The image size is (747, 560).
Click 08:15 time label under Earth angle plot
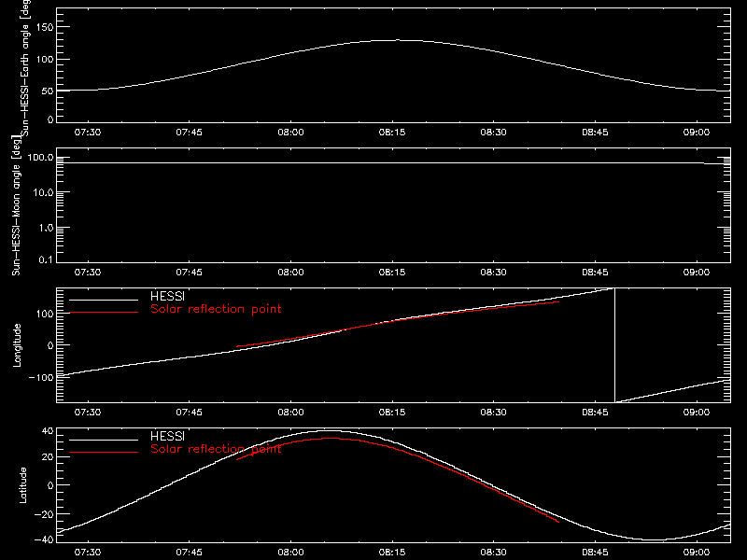[392, 133]
